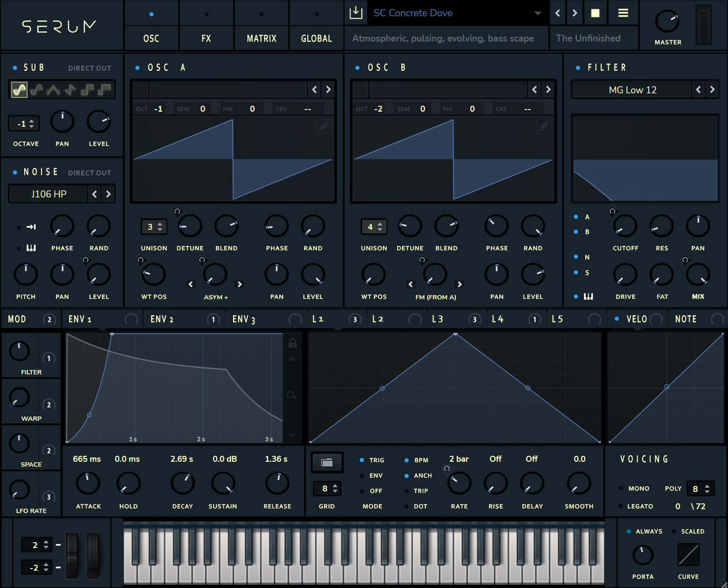Go to next filter type after MG Low 12
The width and height of the screenshot is (728, 588).
(712, 90)
